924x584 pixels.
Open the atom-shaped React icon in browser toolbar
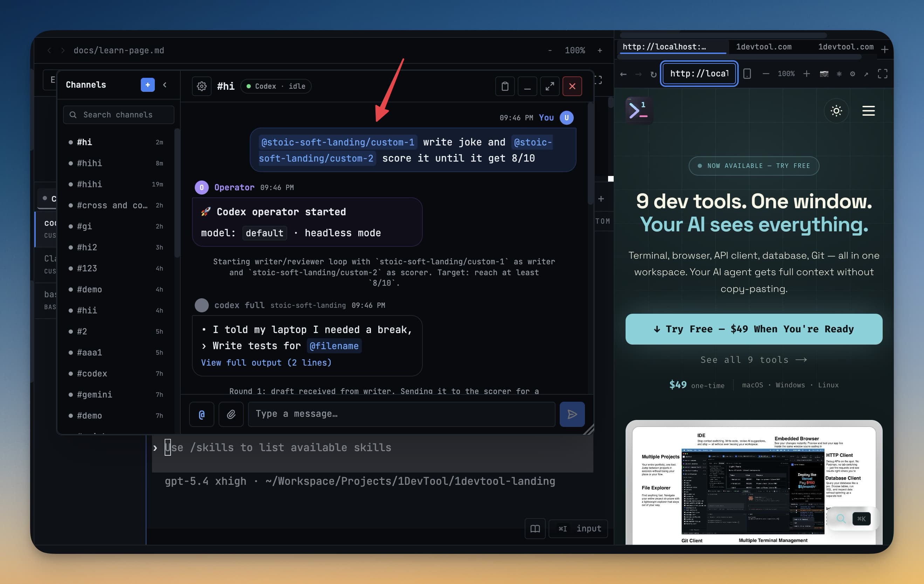click(839, 74)
